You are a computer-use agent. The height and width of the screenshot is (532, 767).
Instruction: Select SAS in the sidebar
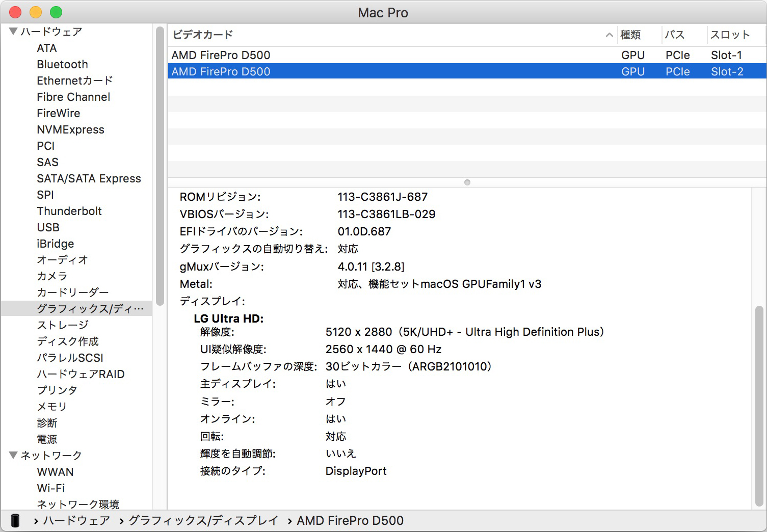coord(47,162)
